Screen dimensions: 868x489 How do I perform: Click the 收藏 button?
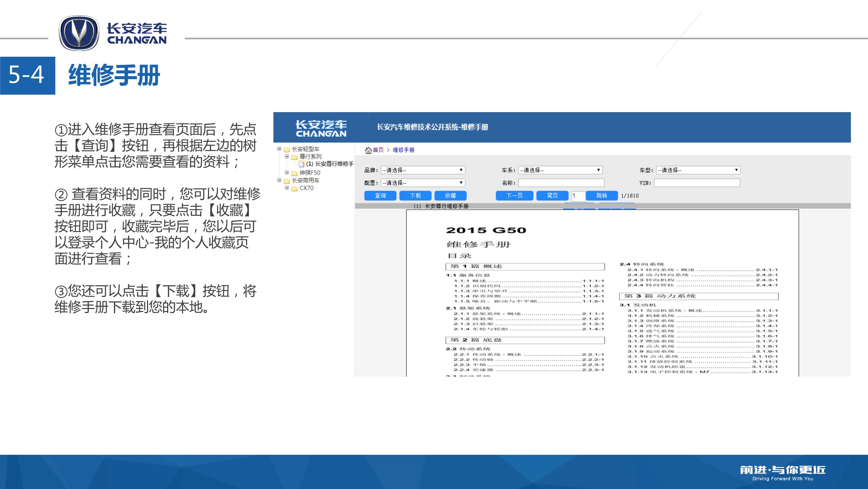(x=450, y=195)
